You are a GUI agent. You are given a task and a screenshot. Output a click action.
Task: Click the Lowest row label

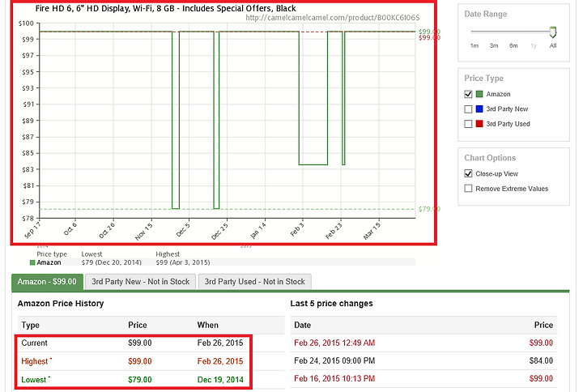[36, 380]
